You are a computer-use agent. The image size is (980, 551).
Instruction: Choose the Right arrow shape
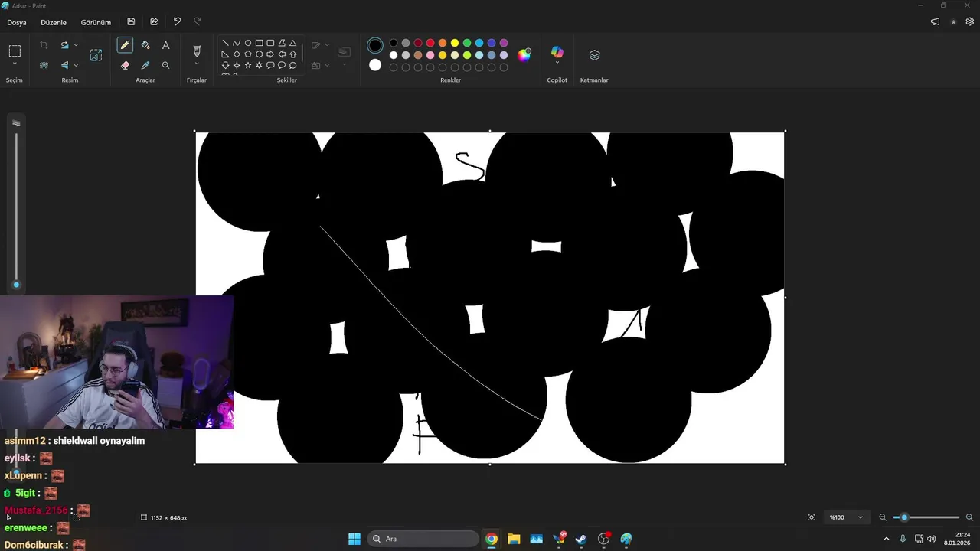click(x=270, y=54)
